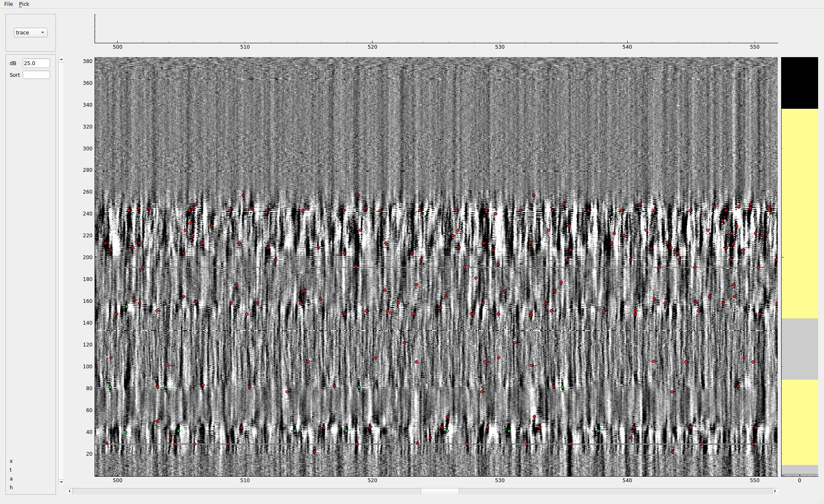Click the large upper yellow region in sidebar

point(799,213)
